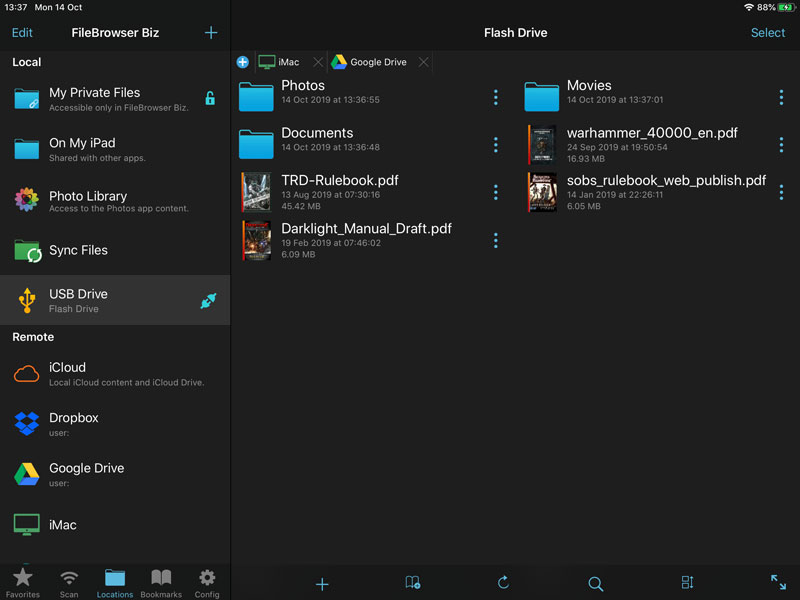Select the sobs_rulebook_web_publish.pdf file name

[x=666, y=180]
